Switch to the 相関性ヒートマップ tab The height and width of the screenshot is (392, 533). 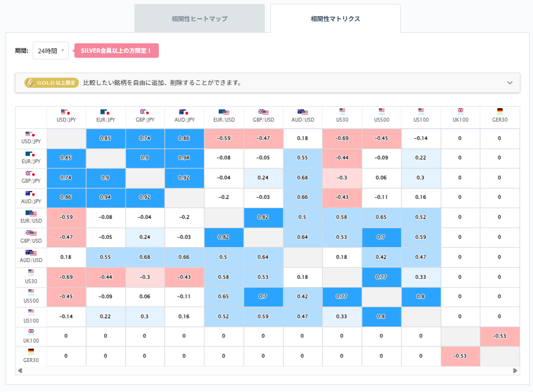(199, 18)
